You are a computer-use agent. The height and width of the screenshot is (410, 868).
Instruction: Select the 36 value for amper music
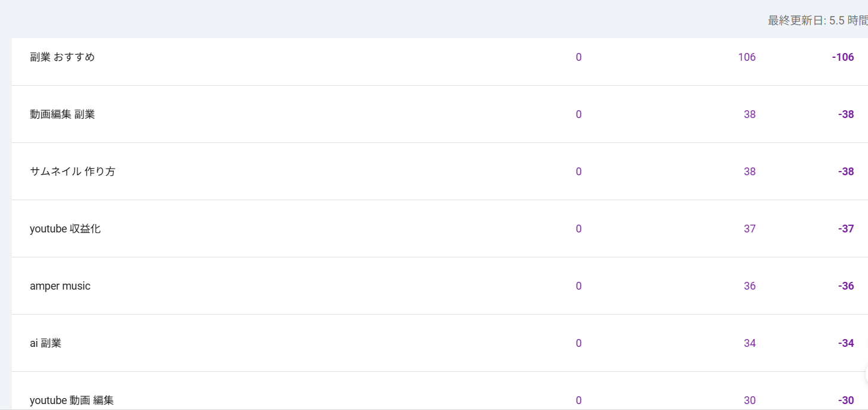[749, 286]
